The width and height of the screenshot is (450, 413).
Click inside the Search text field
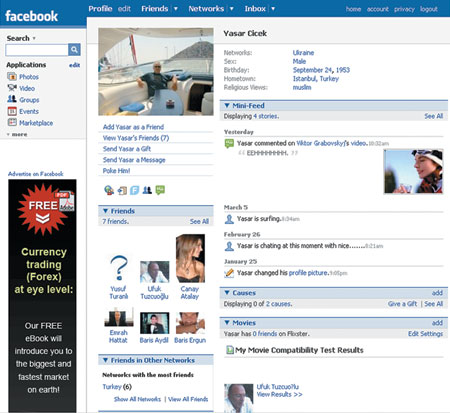pos(37,50)
